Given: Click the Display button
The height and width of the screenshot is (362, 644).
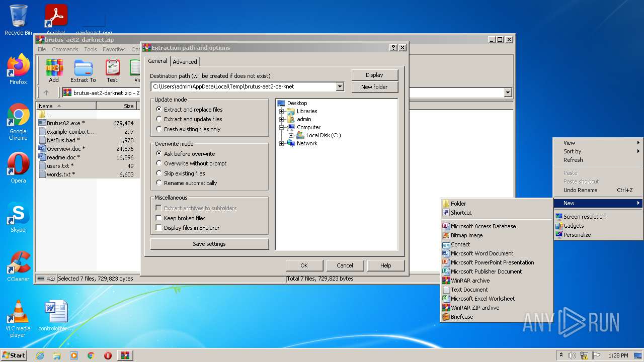Looking at the screenshot, I should 374,75.
